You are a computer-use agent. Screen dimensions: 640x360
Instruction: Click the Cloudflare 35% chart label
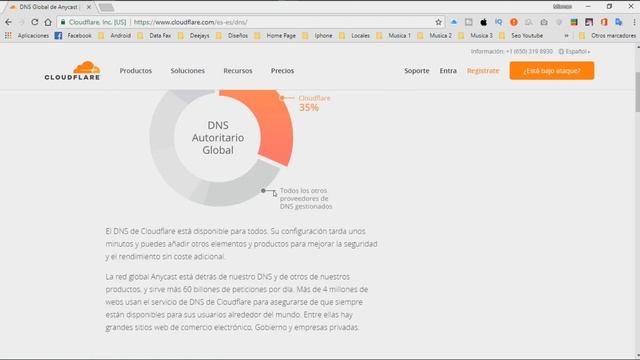[x=314, y=103]
